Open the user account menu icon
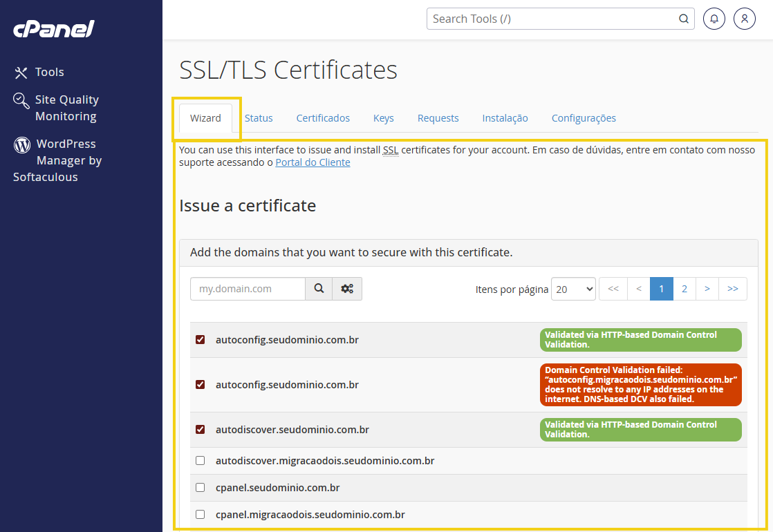 745,19
